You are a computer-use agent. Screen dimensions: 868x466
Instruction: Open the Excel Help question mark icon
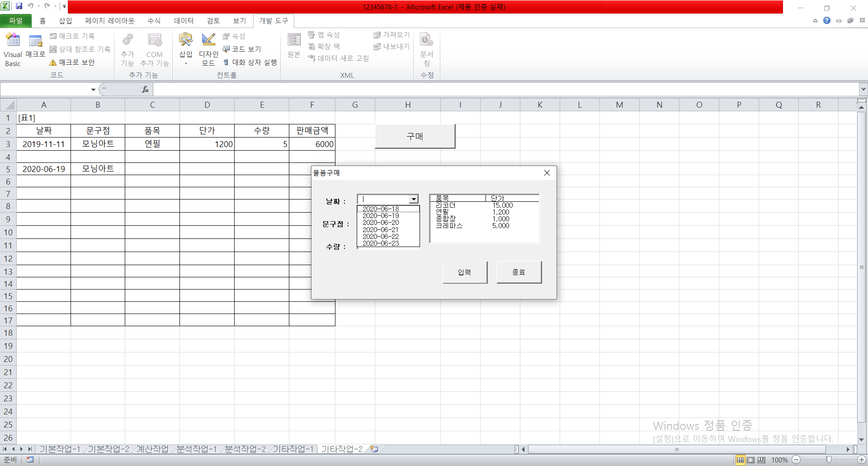pyautogui.click(x=827, y=20)
